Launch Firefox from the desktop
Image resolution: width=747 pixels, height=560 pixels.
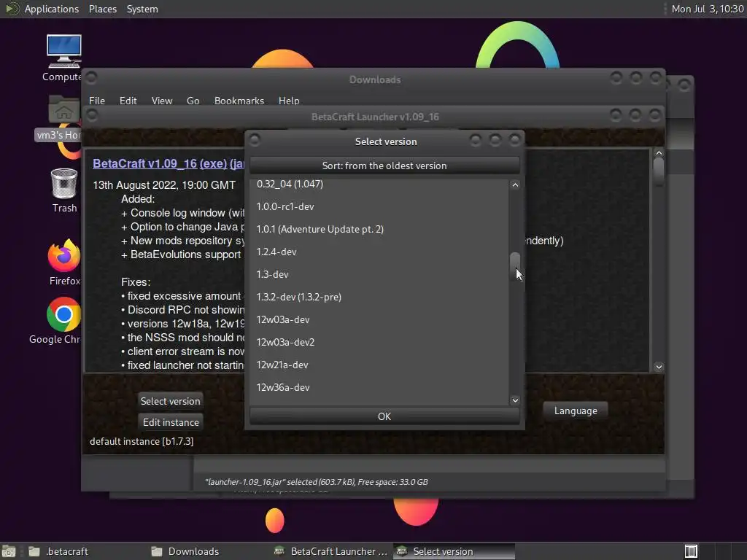[x=64, y=256]
